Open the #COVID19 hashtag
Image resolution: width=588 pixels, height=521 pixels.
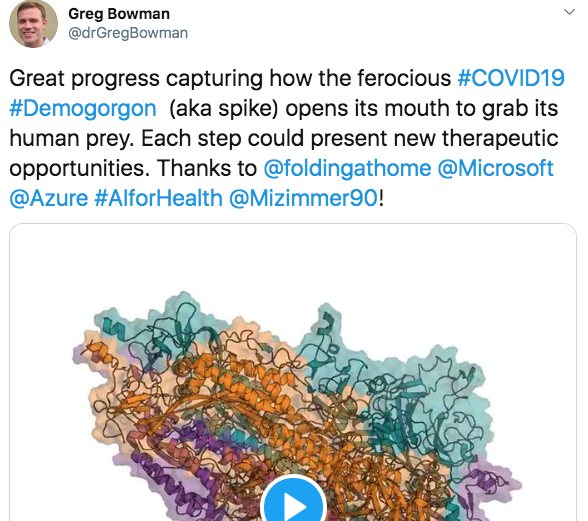[511, 78]
